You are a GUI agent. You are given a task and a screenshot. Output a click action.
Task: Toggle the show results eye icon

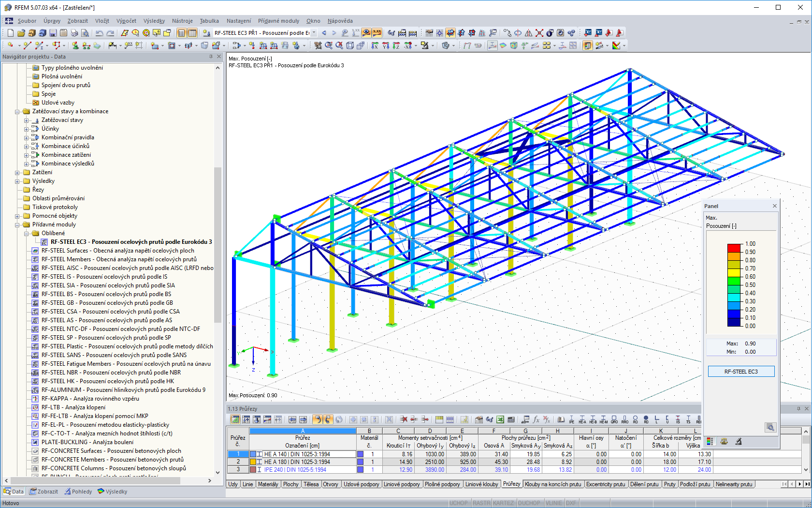366,33
